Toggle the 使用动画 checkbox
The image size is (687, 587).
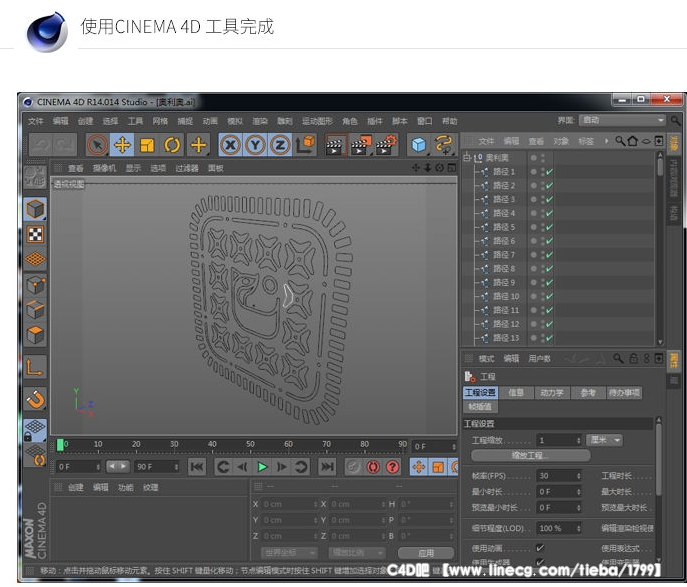pos(540,548)
